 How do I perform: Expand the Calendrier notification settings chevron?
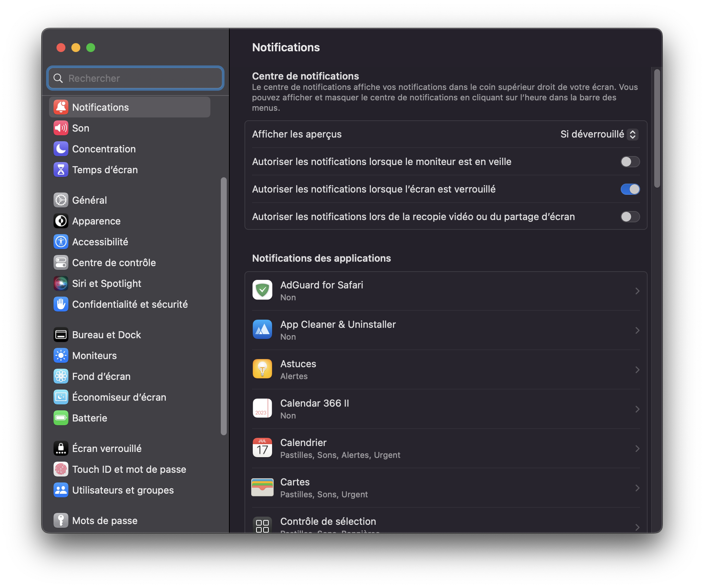637,449
